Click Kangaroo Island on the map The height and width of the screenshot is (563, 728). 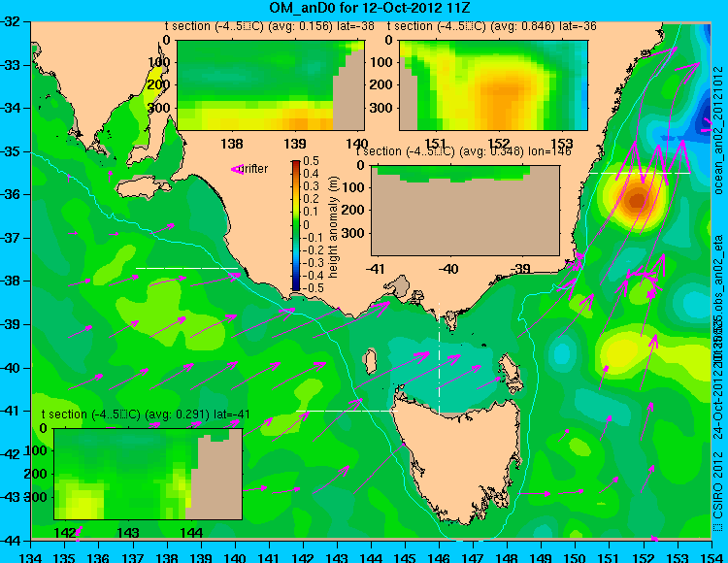pyautogui.click(x=143, y=187)
